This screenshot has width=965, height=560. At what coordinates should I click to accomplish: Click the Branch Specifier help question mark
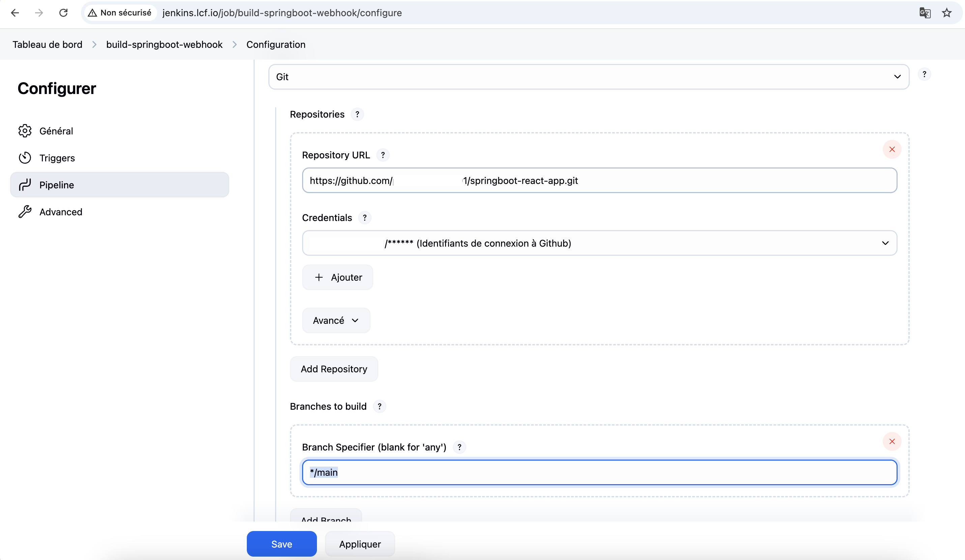(x=459, y=447)
